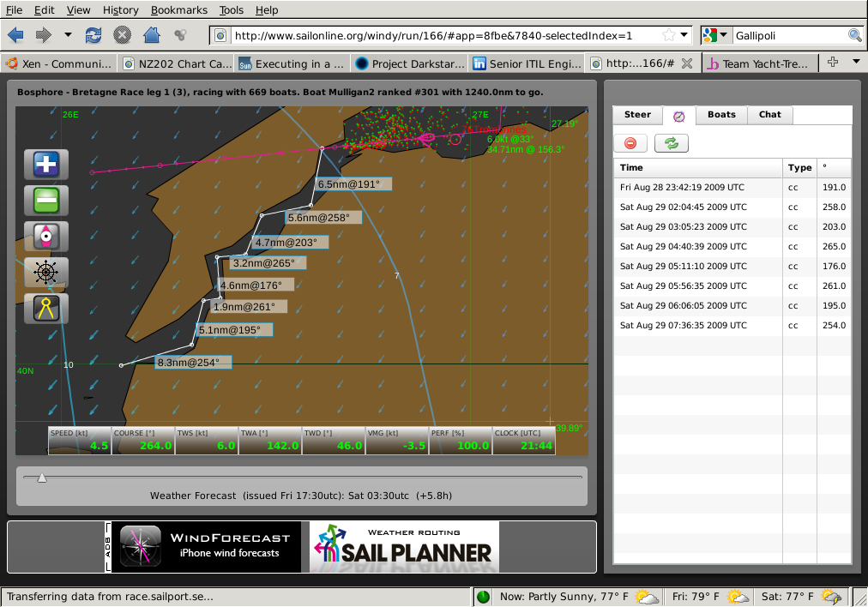Switch to the NZ202 Chart Ca... tab
The width and height of the screenshot is (868, 607).
178,63
